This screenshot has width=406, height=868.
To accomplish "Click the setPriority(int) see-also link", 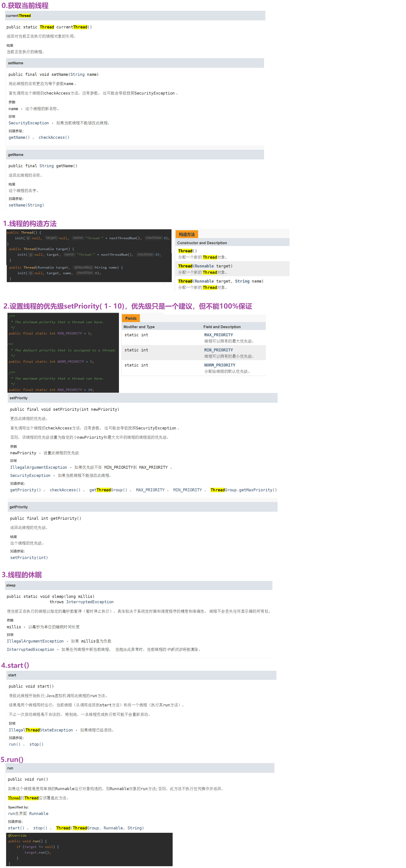I will (29, 558).
